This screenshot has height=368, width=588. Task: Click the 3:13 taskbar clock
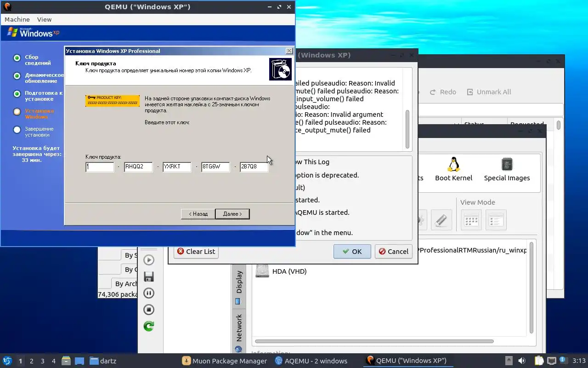579,361
